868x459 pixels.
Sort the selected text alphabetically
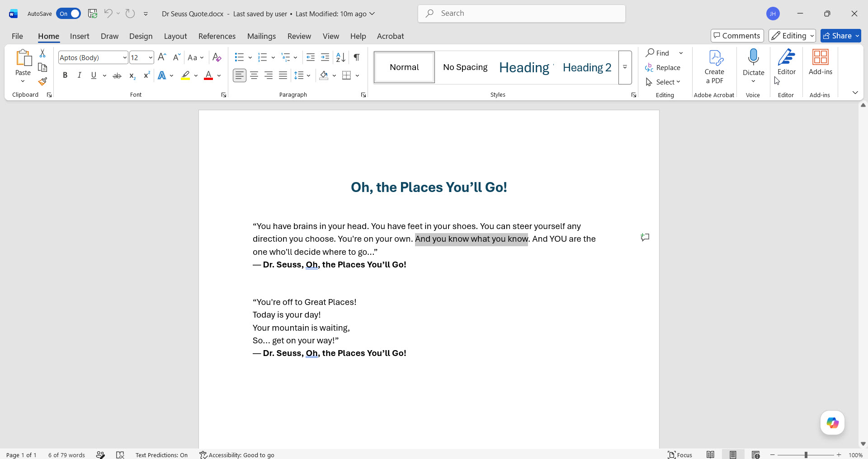click(x=341, y=57)
